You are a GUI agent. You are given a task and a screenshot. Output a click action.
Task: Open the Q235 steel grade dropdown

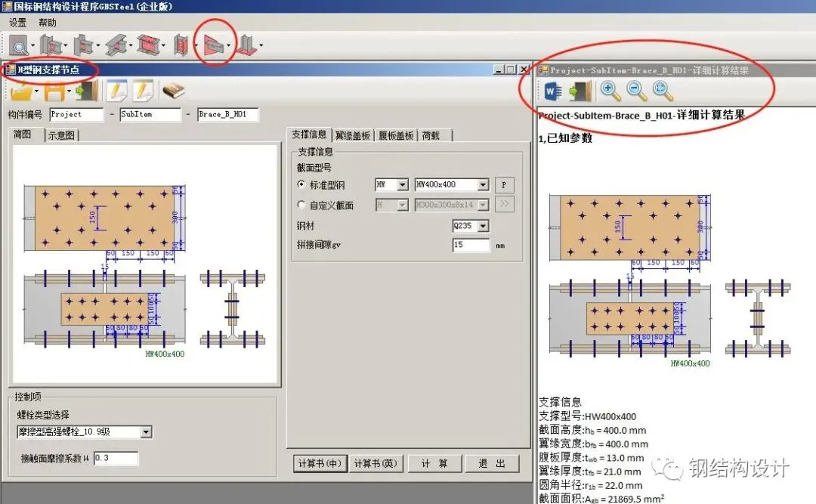click(x=484, y=226)
